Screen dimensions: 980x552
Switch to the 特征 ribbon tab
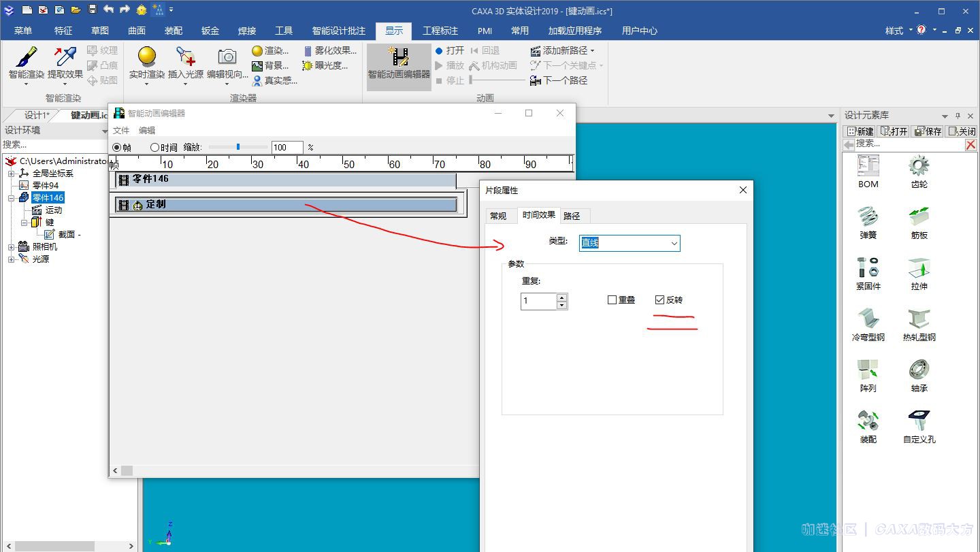[63, 31]
